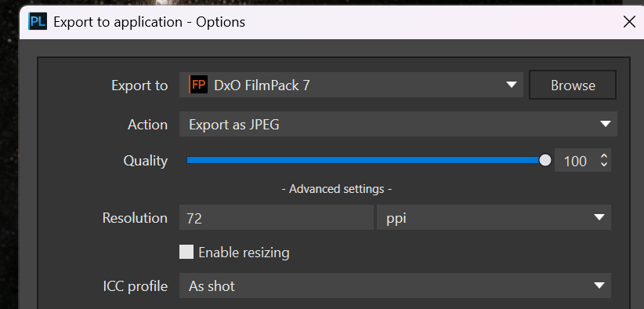Click the ICC profile dropdown arrow
This screenshot has width=644, height=309.
599,285
